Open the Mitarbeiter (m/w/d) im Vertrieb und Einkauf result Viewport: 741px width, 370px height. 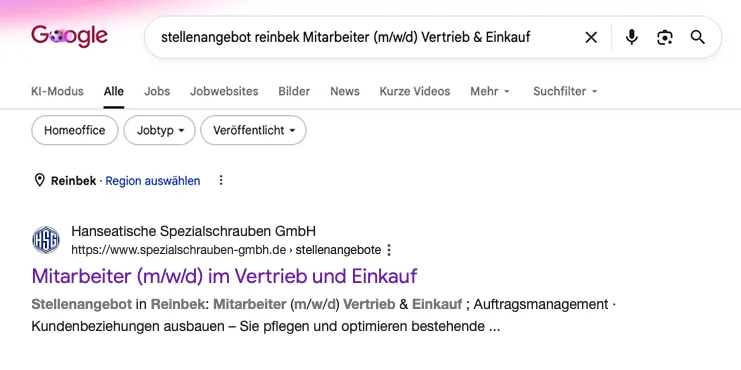224,276
